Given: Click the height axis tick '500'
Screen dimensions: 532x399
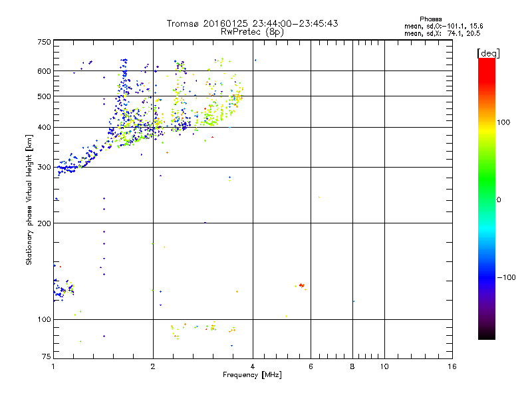Looking at the screenshot, I should 44,96.
